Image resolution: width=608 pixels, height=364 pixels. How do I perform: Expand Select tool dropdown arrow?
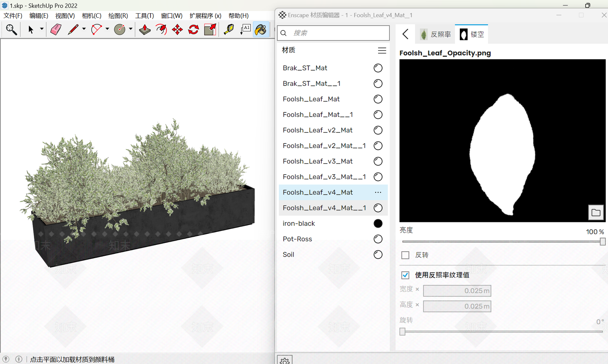(42, 29)
